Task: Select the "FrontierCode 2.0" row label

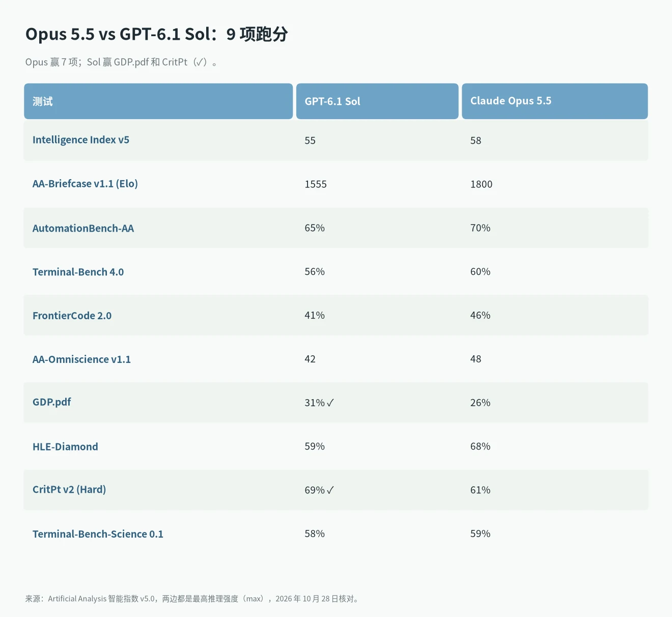Action: (x=72, y=316)
